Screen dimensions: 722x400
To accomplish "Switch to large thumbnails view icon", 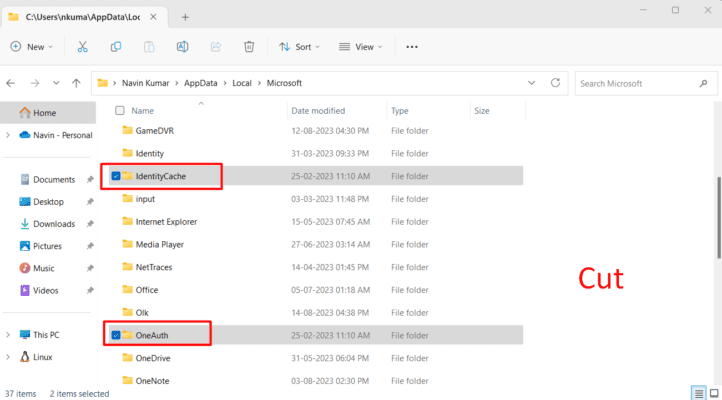I will point(714,393).
